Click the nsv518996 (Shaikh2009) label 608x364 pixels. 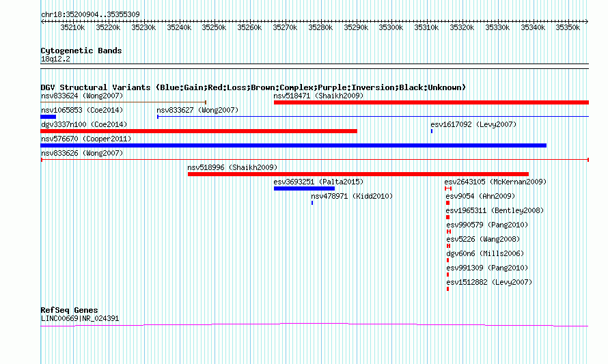coord(232,167)
